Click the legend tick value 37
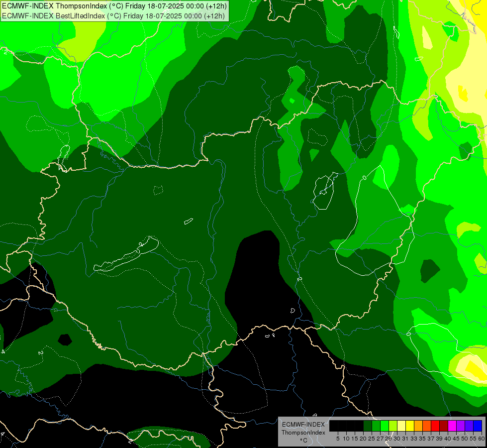This screenshot has height=448, width=487. (431, 439)
